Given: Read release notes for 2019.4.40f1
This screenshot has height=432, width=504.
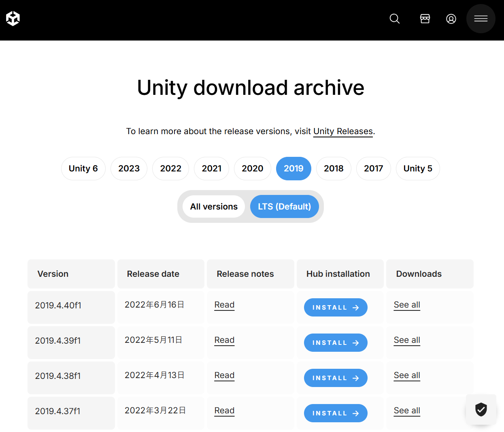Looking at the screenshot, I should point(224,305).
